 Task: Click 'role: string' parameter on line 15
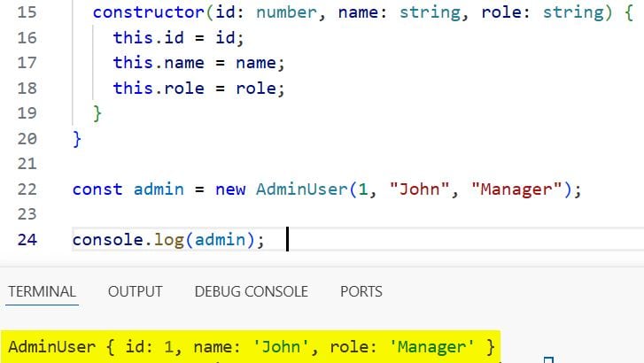click(x=542, y=12)
